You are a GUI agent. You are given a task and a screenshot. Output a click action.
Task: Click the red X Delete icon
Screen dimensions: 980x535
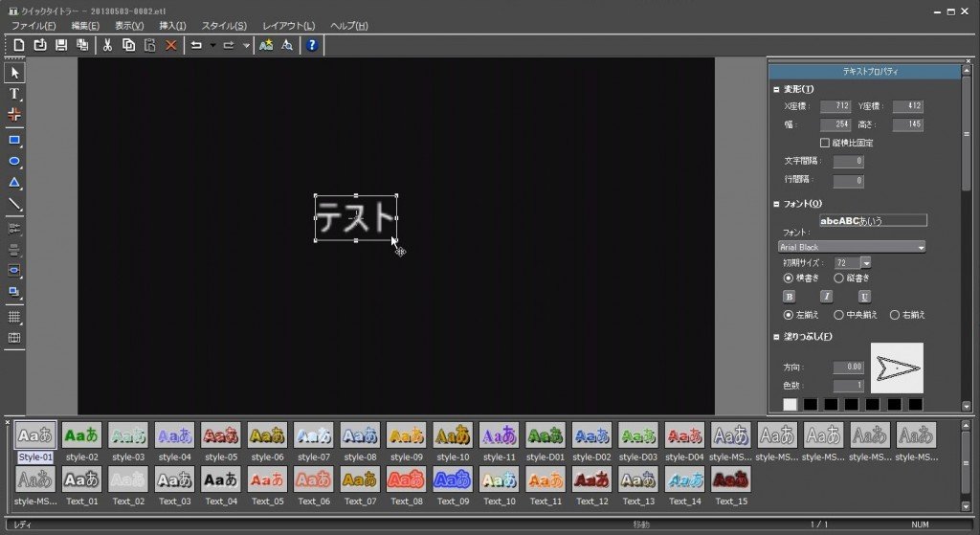[170, 45]
